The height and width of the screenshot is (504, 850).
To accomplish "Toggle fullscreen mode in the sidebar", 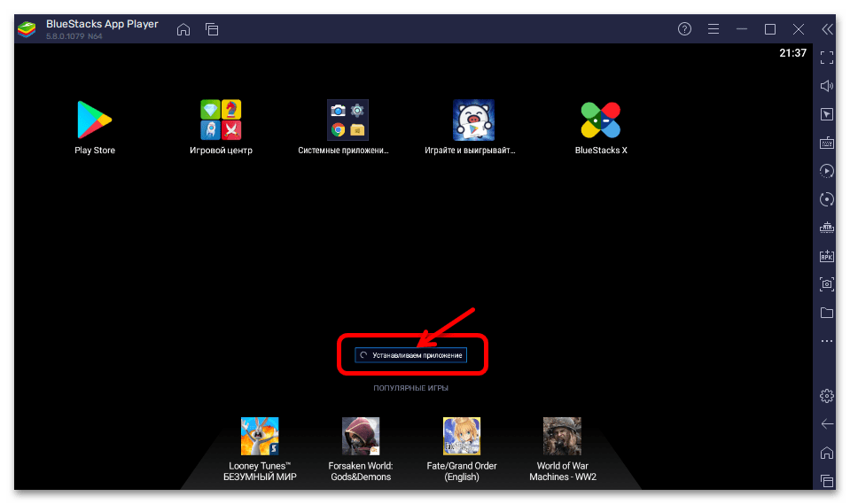I will point(827,58).
